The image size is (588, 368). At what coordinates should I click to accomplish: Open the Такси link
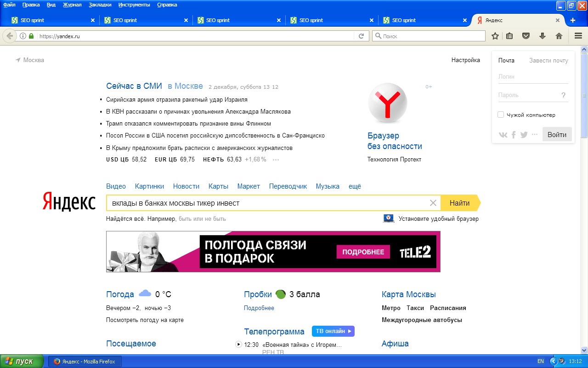(415, 308)
